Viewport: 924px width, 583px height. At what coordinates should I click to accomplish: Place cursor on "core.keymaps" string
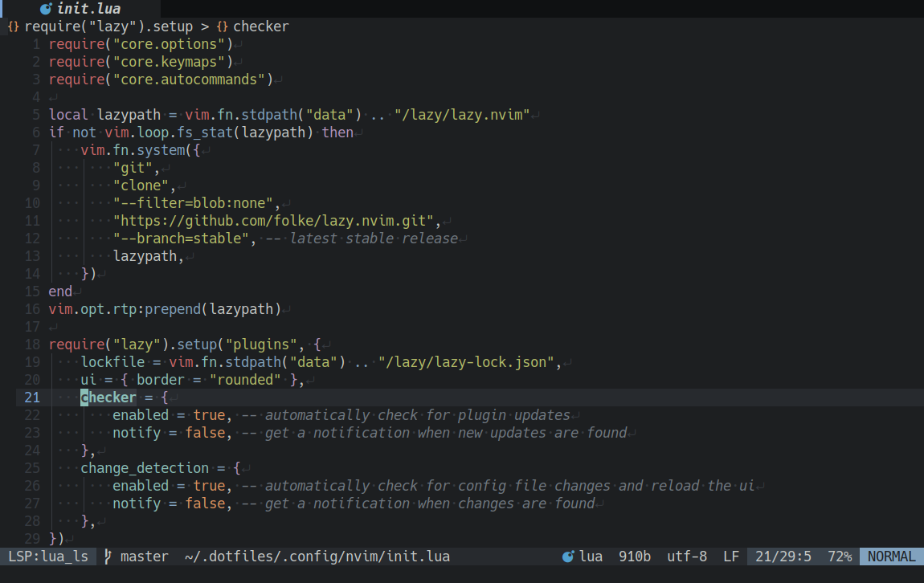point(169,62)
